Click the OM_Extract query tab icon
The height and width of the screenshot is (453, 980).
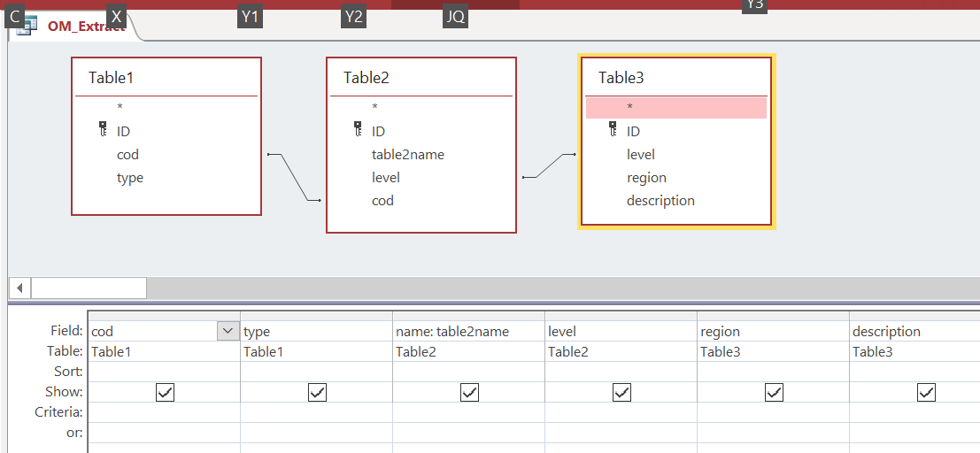(x=27, y=27)
